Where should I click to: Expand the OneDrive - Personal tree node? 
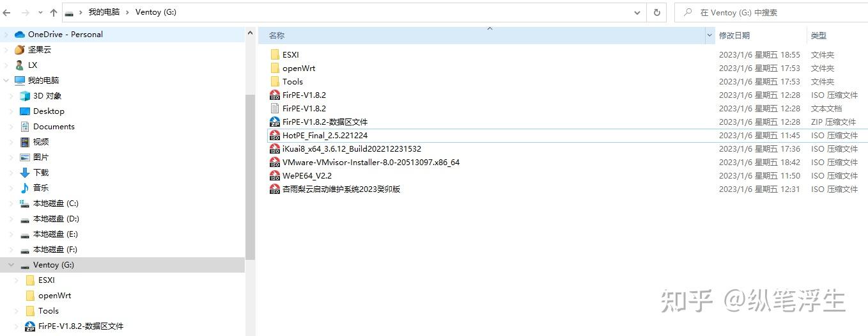point(6,35)
